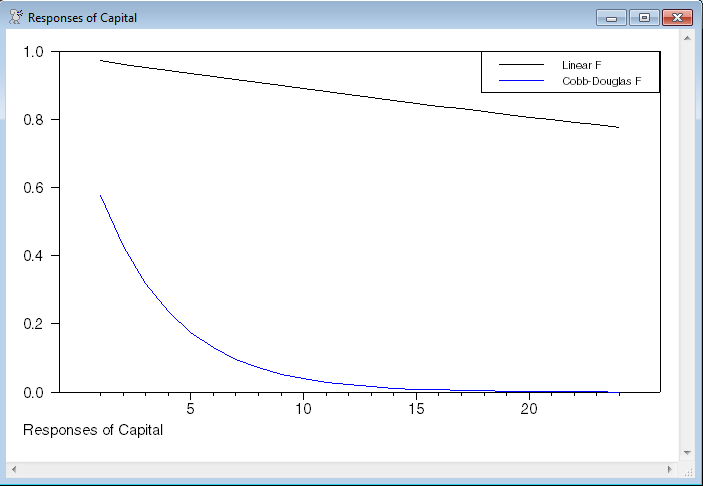This screenshot has height=486, width=703.
Task: Click the 20 tick label on the x-axis
Action: coord(530,409)
